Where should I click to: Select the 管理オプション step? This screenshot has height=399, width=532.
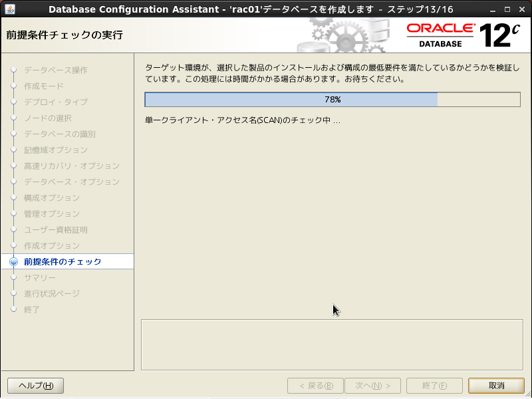pyautogui.click(x=52, y=213)
